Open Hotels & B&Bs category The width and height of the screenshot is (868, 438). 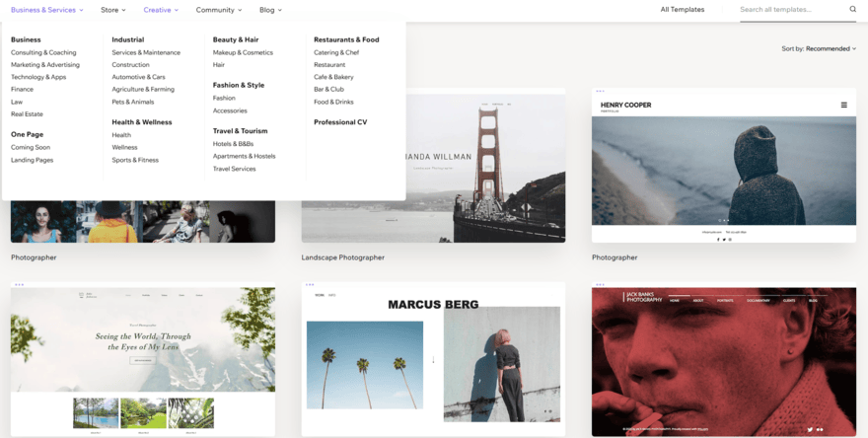pyautogui.click(x=233, y=144)
